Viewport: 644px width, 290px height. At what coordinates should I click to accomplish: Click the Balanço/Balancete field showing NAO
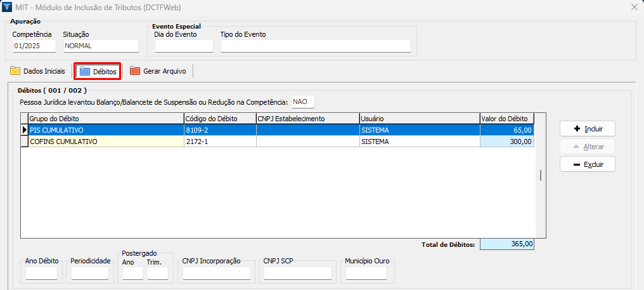click(302, 102)
